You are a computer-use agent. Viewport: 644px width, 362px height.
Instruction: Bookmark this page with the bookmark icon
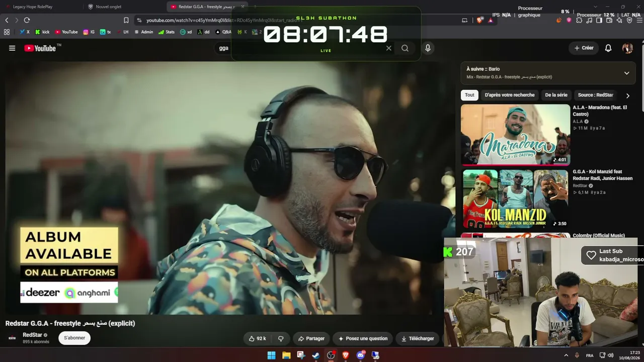(x=126, y=20)
